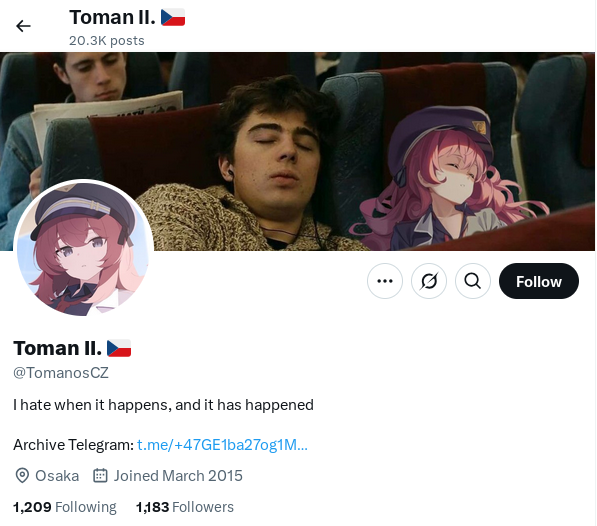Follow Toman II.'s account
The width and height of the screenshot is (597, 526).
(539, 281)
